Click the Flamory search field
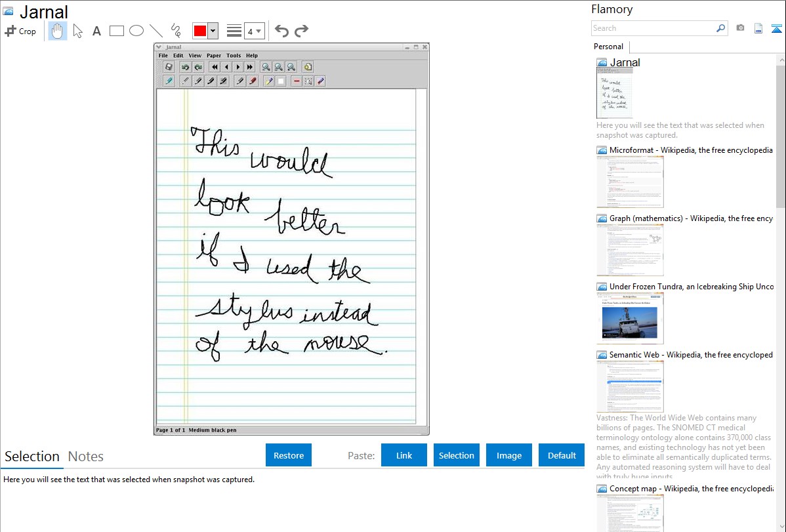 tap(653, 28)
